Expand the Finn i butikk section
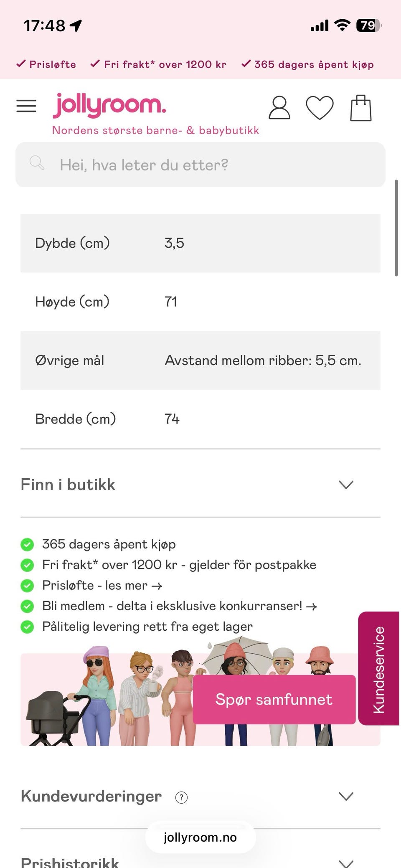 pos(200,485)
